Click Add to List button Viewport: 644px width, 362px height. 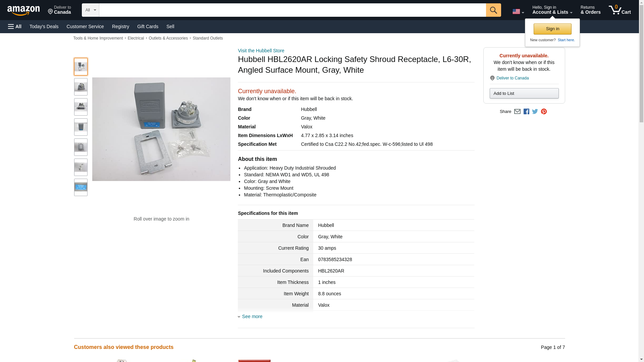tap(524, 93)
